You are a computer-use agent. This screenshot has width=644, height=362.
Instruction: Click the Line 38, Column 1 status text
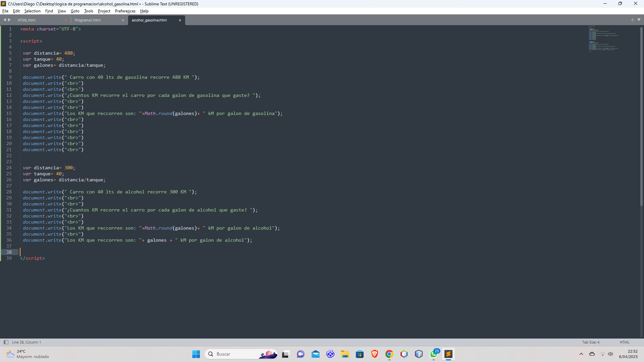[26, 342]
